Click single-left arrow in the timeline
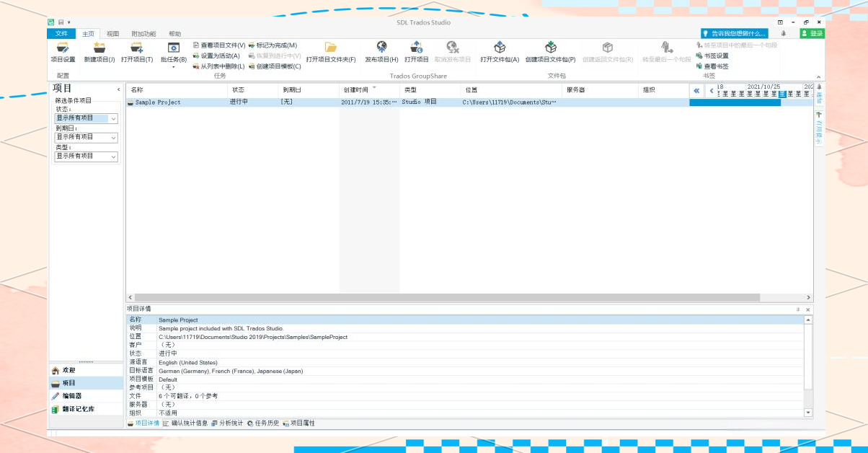Screen dimensions: 868x453 [x=711, y=91]
